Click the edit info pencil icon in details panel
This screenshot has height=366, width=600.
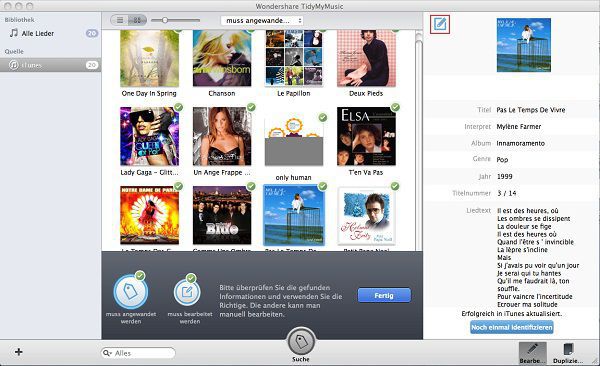pos(440,25)
